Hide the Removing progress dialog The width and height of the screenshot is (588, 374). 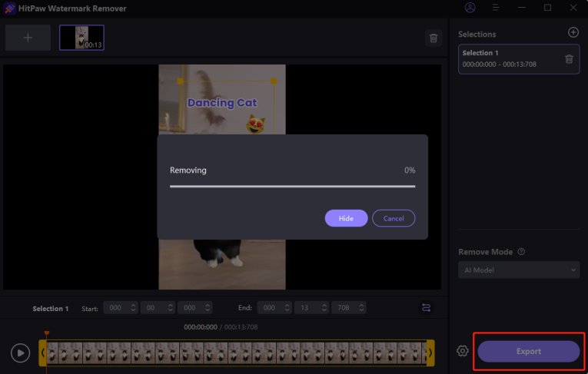pyautogui.click(x=346, y=218)
